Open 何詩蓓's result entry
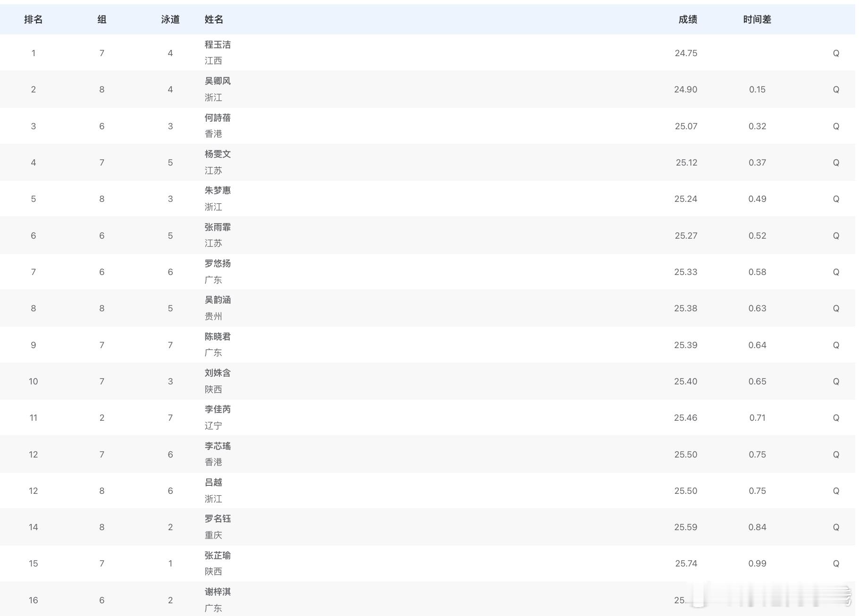The width and height of the screenshot is (859, 616). pos(217,118)
